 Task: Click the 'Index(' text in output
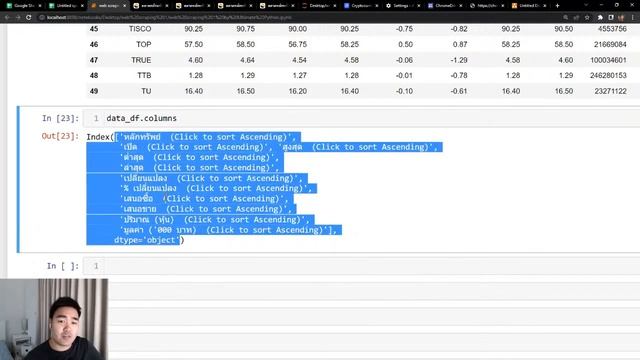tap(100, 137)
